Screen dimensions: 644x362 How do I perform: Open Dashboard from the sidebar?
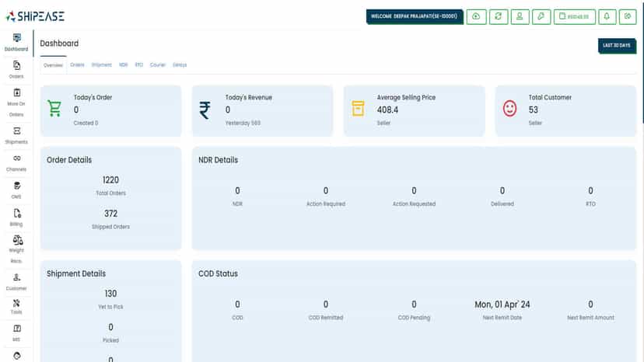16,43
